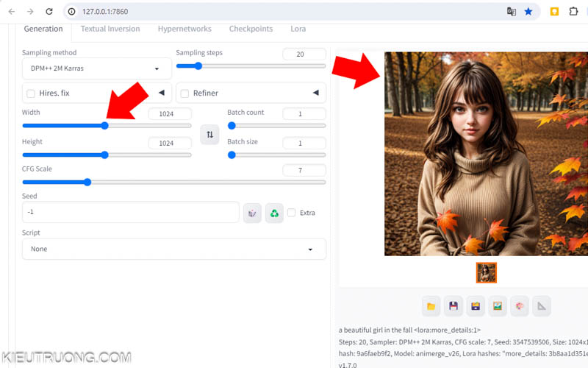Click the random seed dice icon

[252, 213]
